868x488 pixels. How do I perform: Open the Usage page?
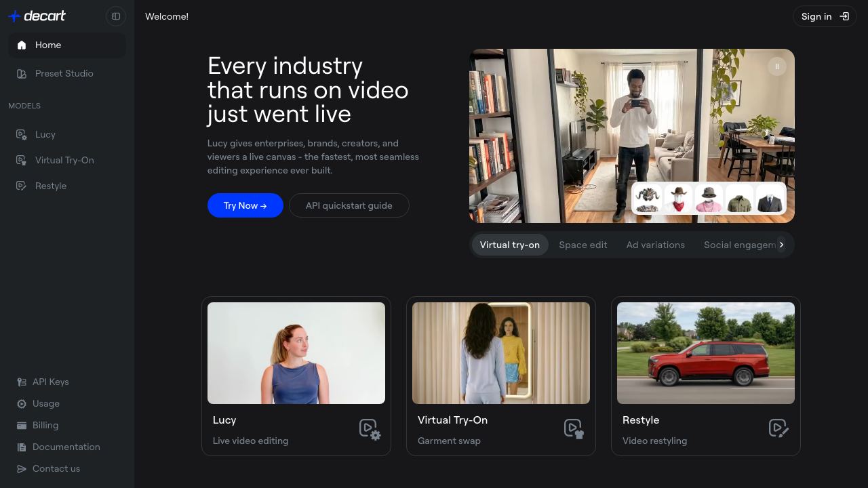(66, 403)
